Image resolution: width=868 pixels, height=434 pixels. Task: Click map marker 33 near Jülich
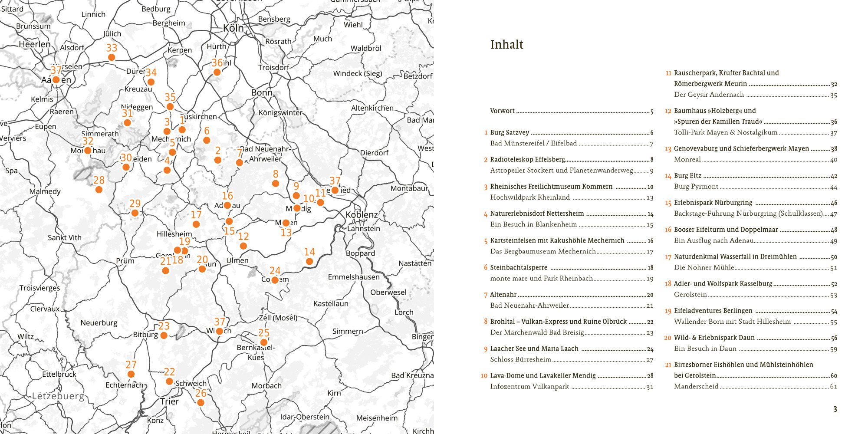[112, 57]
